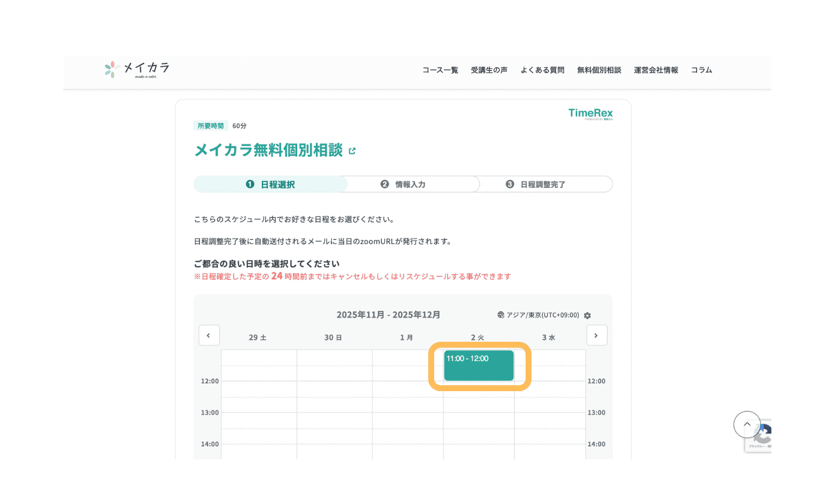Click the TimeRex logo
This screenshot has height=504, width=833.
tap(590, 113)
